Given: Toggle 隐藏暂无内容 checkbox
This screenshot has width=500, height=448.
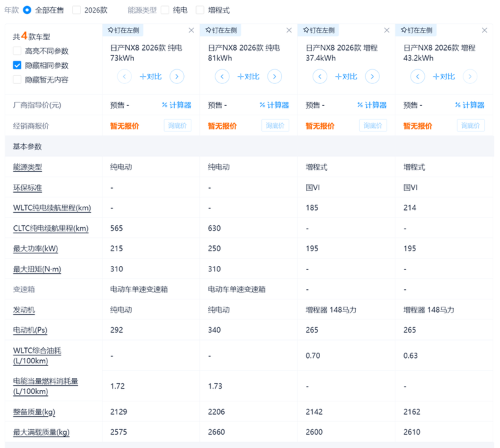Looking at the screenshot, I should (x=17, y=80).
